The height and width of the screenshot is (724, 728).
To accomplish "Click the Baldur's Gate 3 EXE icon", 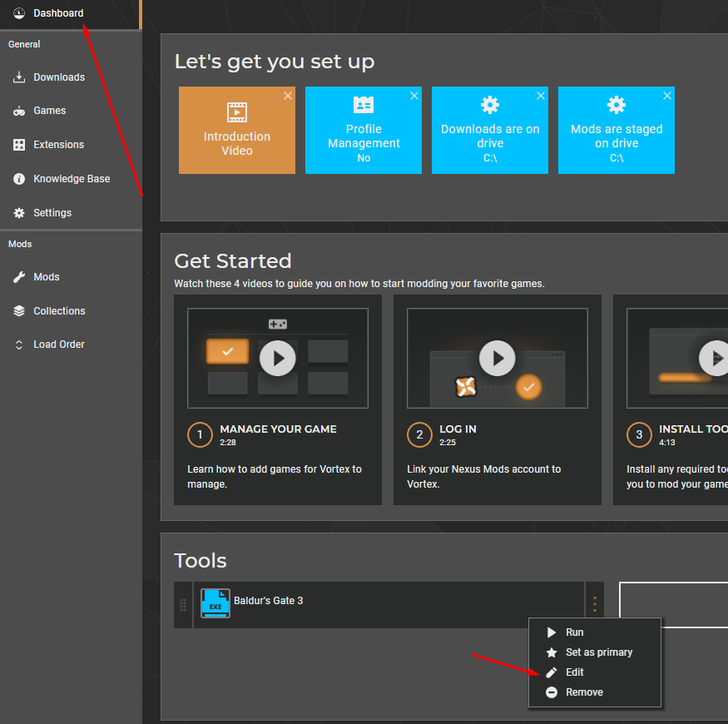I will pos(215,603).
